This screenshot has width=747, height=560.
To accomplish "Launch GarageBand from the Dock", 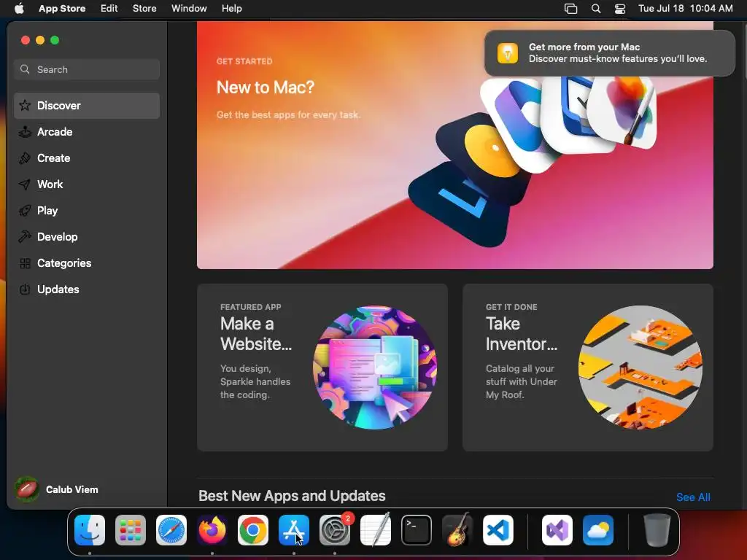I will point(457,530).
